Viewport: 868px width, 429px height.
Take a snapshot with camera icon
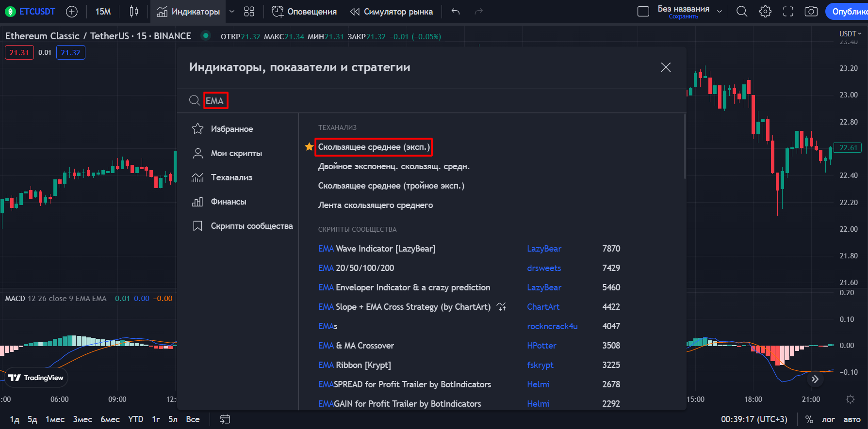(811, 12)
